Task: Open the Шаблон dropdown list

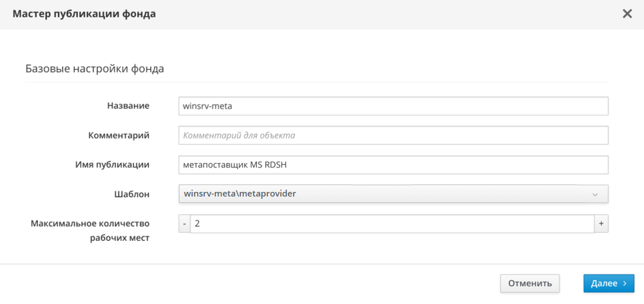Action: pos(393,194)
